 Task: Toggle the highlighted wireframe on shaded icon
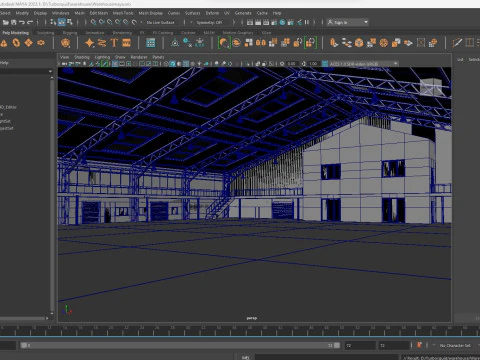186,63
